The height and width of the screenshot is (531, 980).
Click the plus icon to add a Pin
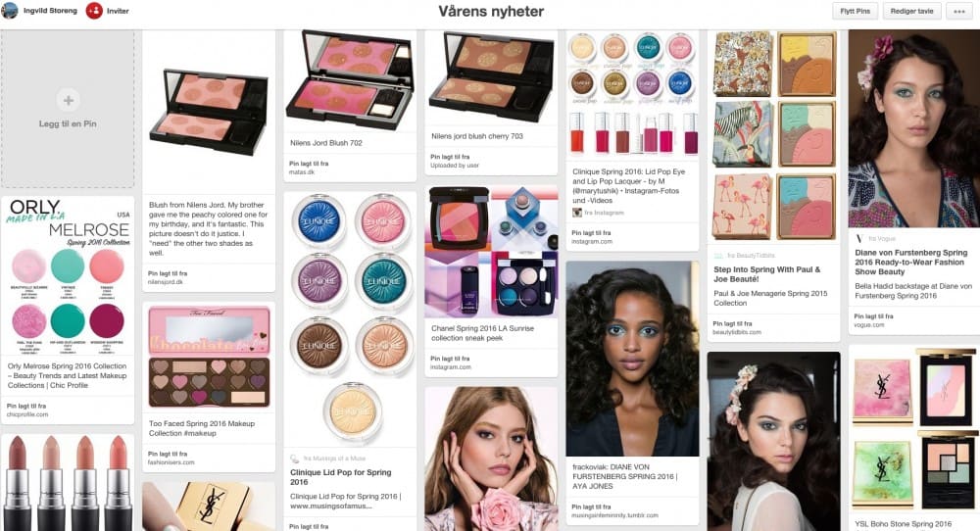click(x=69, y=100)
